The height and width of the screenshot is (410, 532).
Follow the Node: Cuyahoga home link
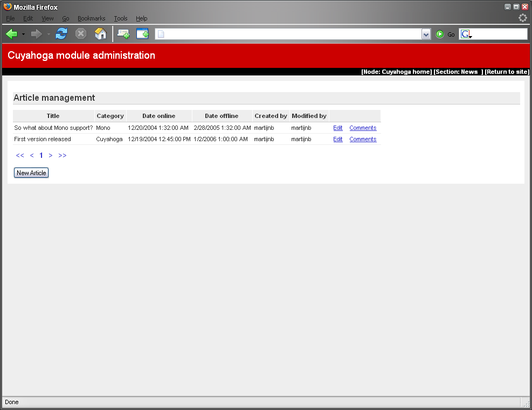(x=397, y=72)
